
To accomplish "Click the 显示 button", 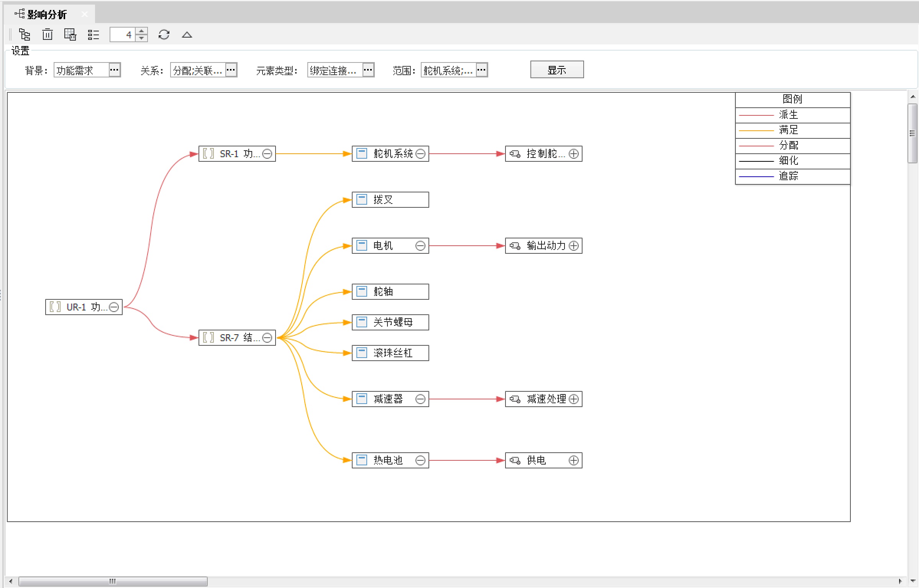I will point(556,70).
